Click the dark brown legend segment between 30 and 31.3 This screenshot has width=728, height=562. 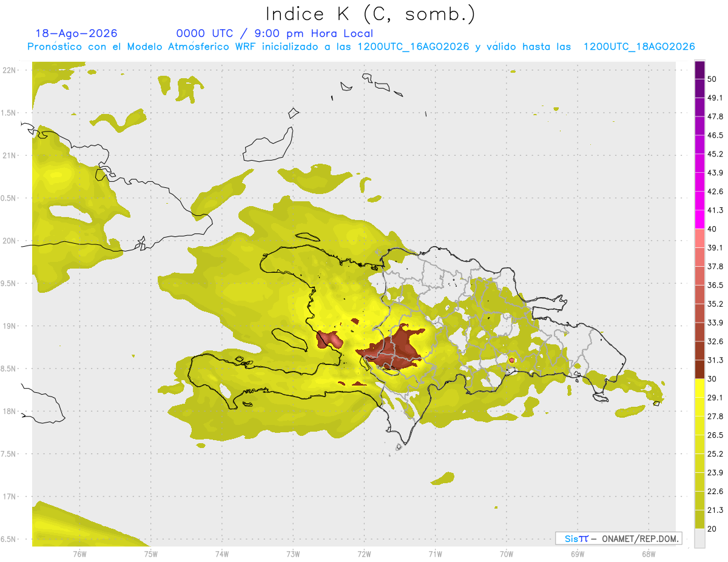tap(700, 369)
